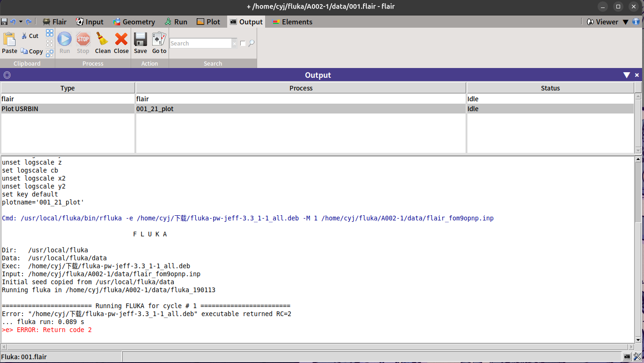Select the Output tab

pyautogui.click(x=246, y=22)
